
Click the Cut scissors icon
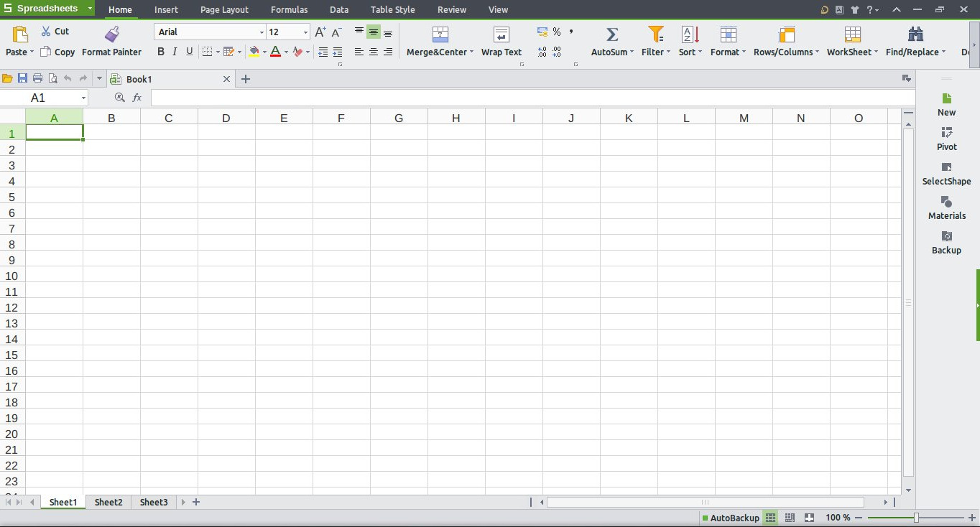46,32
